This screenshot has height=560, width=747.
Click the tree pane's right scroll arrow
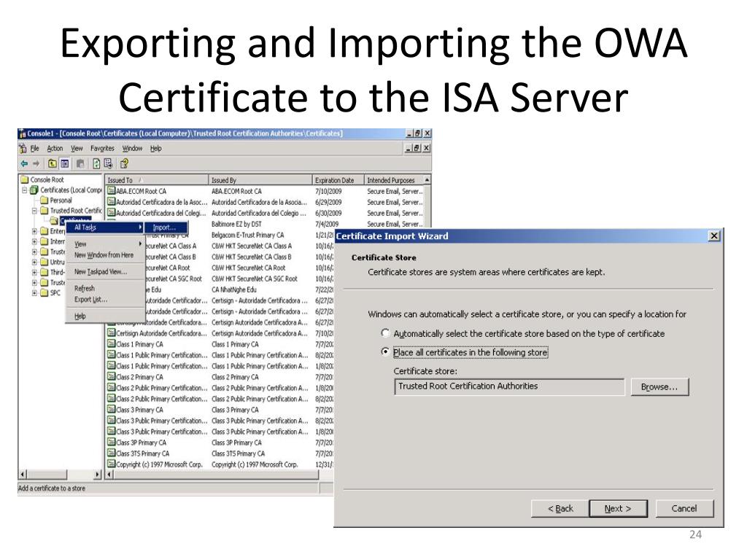[x=98, y=474]
